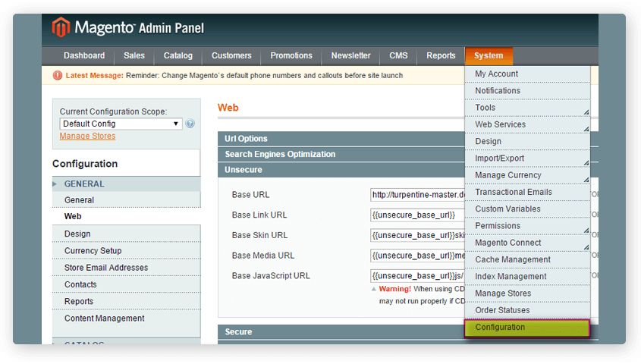Open the Customers menu

(231, 55)
